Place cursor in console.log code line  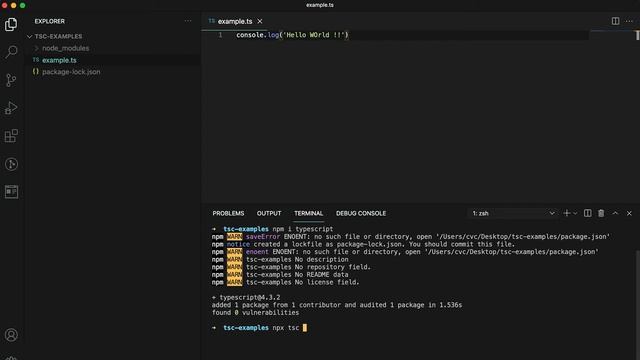click(x=292, y=35)
